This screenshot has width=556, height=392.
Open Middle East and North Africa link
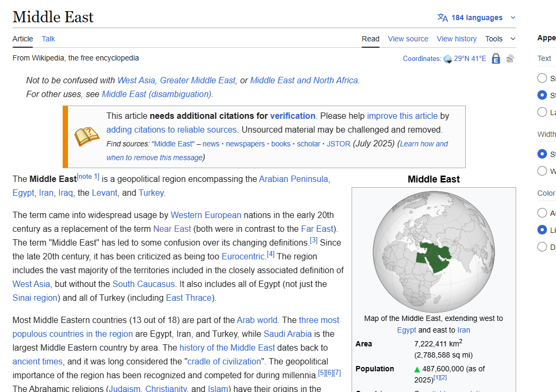[304, 81]
